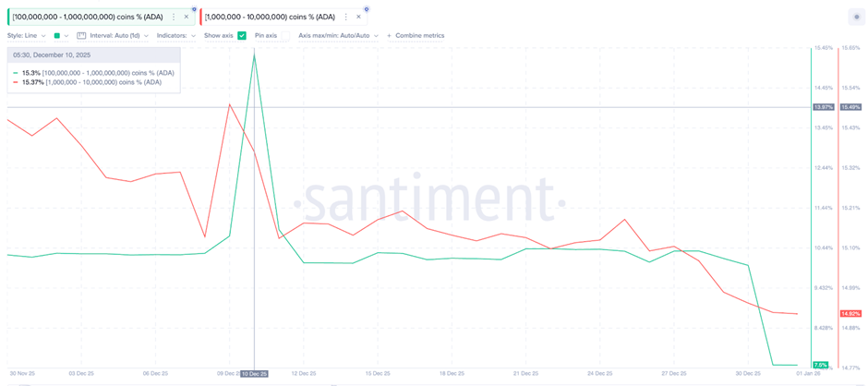Click the Combine metrics button
Screen dimensions: 868x386
[420, 36]
